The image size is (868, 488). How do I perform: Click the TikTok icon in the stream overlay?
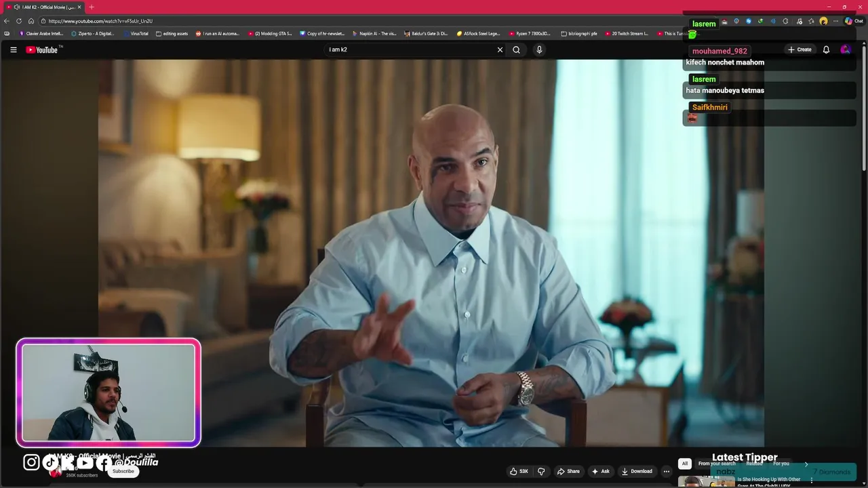51,462
